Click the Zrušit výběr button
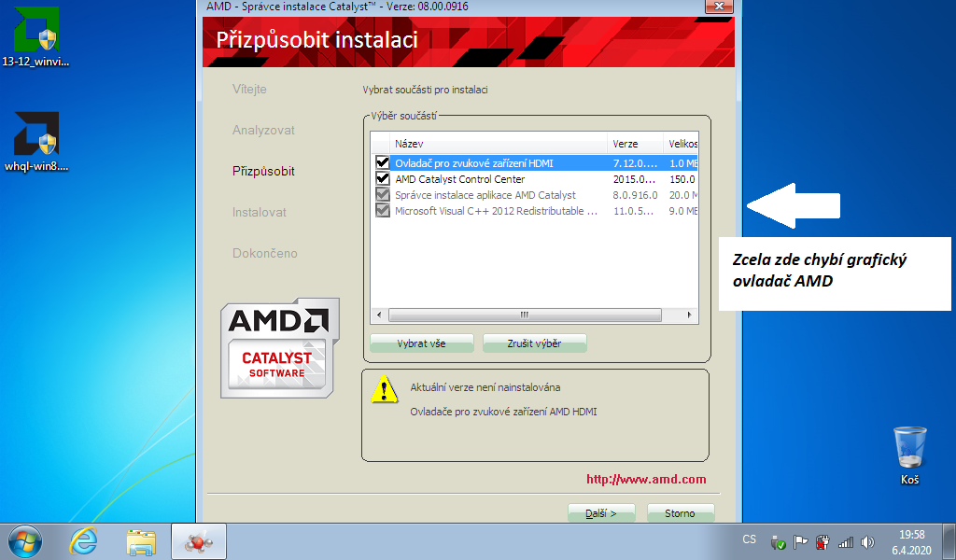Screen dimensions: 956x560 (535, 343)
